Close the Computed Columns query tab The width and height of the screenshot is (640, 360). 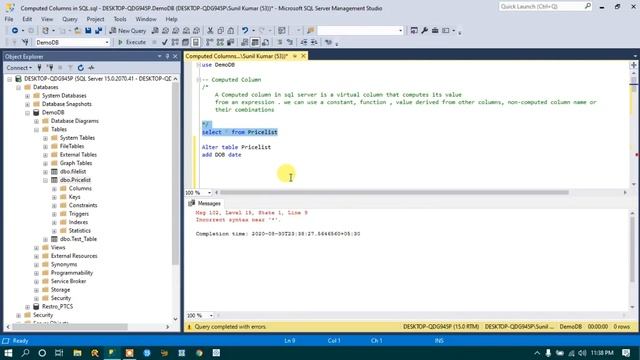coord(303,56)
